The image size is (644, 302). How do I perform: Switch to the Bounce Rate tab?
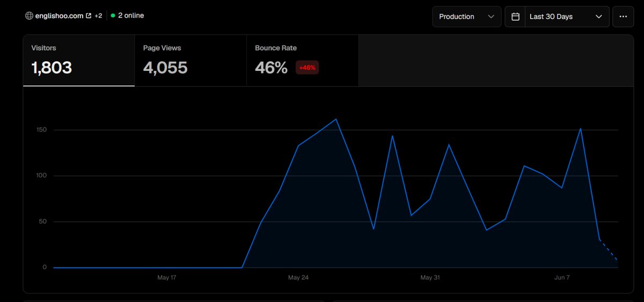(x=303, y=61)
